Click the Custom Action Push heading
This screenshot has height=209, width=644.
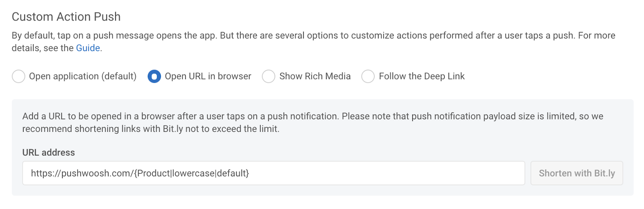66,17
